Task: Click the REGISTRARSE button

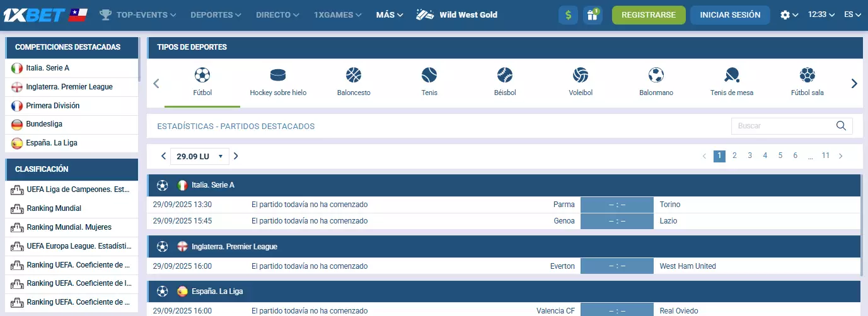Action: [649, 15]
